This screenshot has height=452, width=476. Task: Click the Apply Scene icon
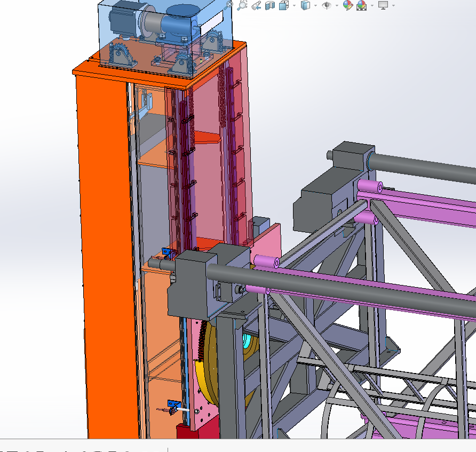[x=362, y=5]
